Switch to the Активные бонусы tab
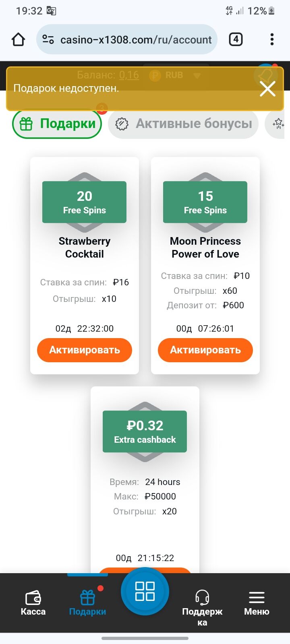The height and width of the screenshot is (644, 290). [x=183, y=124]
